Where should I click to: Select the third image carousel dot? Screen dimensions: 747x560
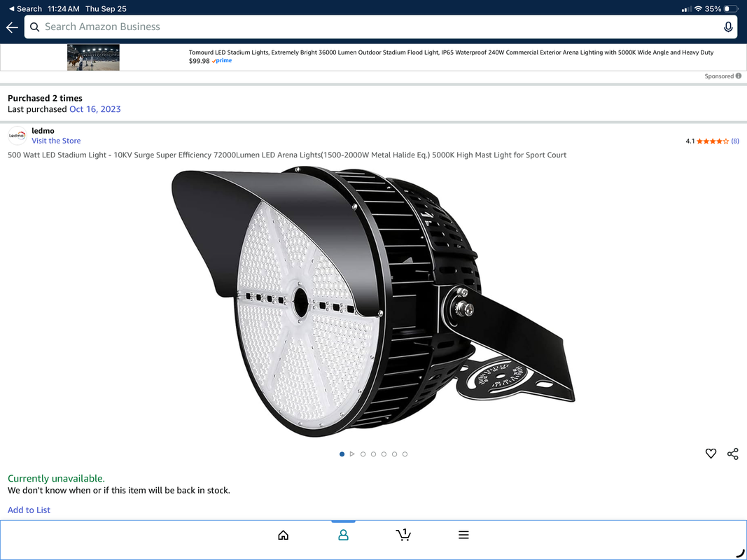tap(363, 454)
